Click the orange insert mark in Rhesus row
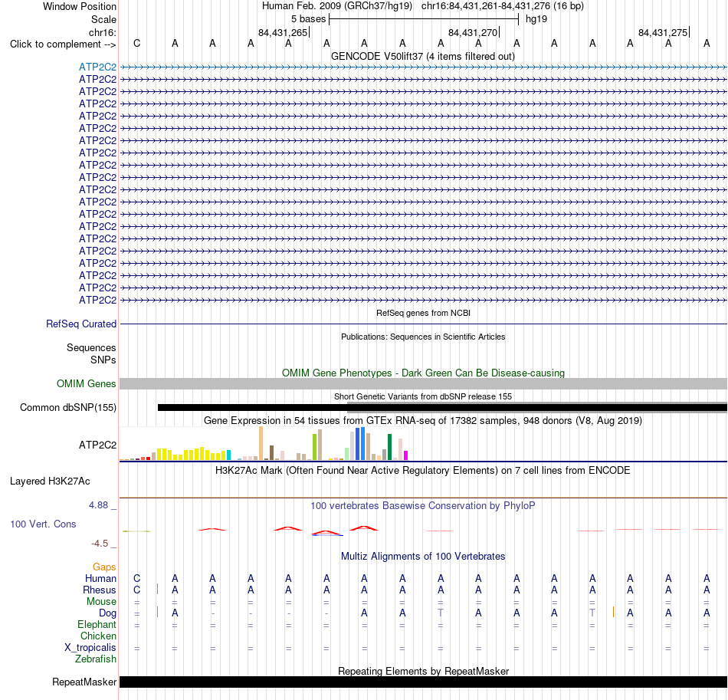Viewport: 728px width, 700px height. 158,590
